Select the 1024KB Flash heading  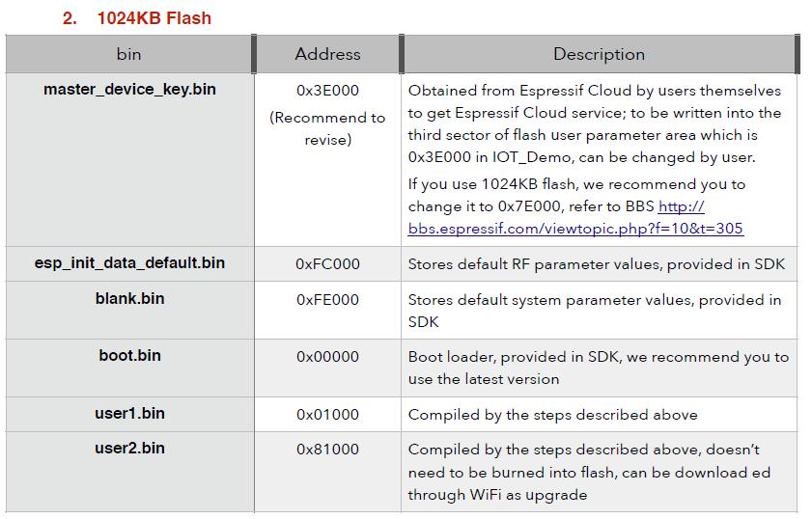coord(137,18)
